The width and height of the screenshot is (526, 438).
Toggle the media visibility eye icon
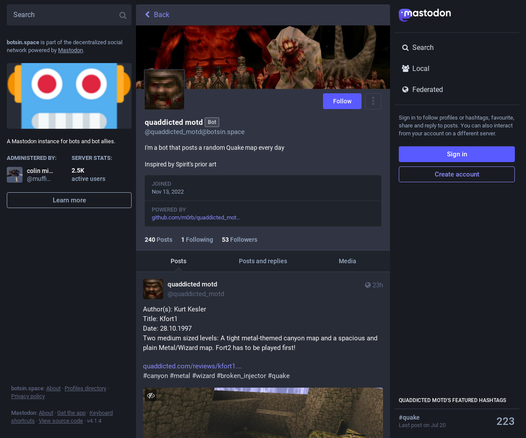coord(151,395)
